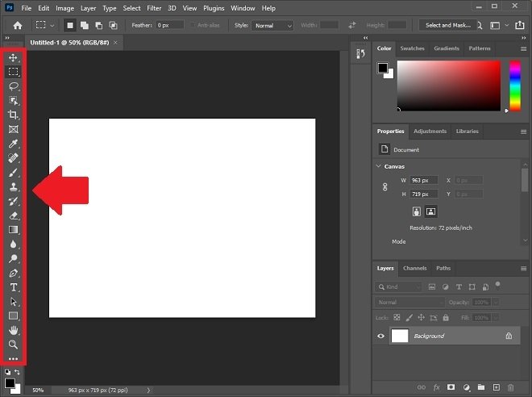
Task: Click the rainbow hue slider strip
Action: point(515,86)
